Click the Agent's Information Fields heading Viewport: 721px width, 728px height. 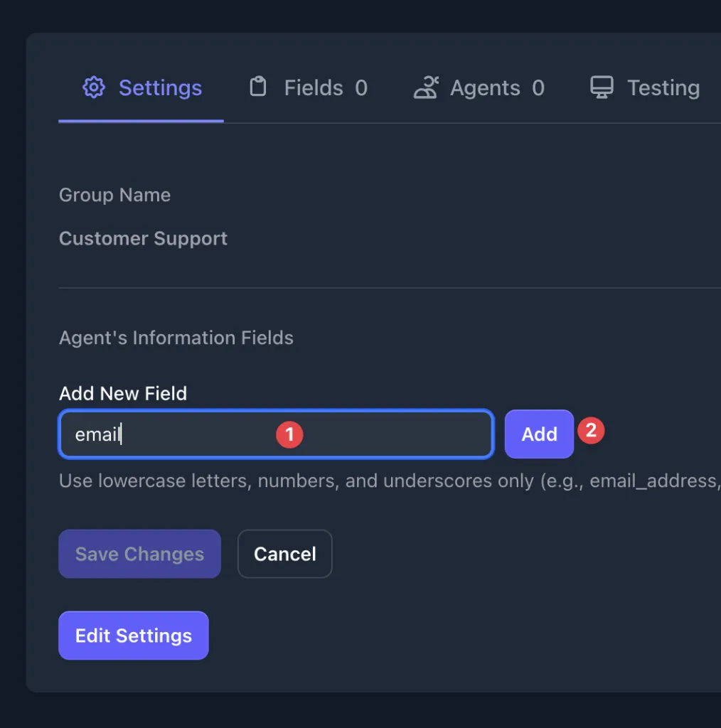(x=176, y=338)
